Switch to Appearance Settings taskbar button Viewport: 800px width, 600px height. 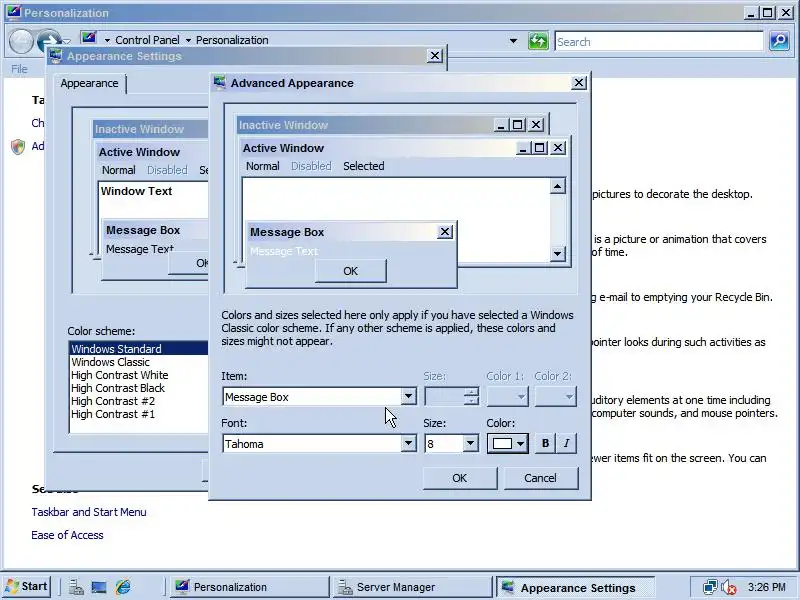(x=577, y=588)
